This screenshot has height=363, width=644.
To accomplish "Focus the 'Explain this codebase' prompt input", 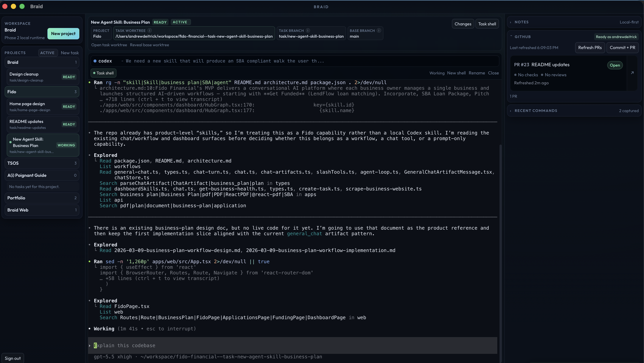I will [x=293, y=345].
